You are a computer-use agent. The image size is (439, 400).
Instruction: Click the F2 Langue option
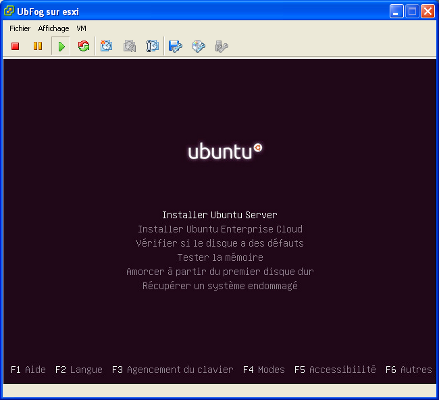pos(79,369)
